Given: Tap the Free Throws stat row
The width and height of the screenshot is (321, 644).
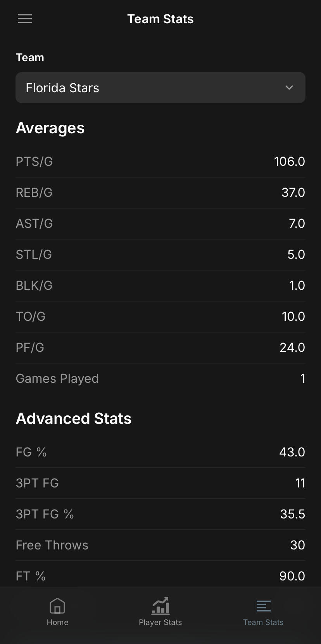Looking at the screenshot, I should click(160, 545).
